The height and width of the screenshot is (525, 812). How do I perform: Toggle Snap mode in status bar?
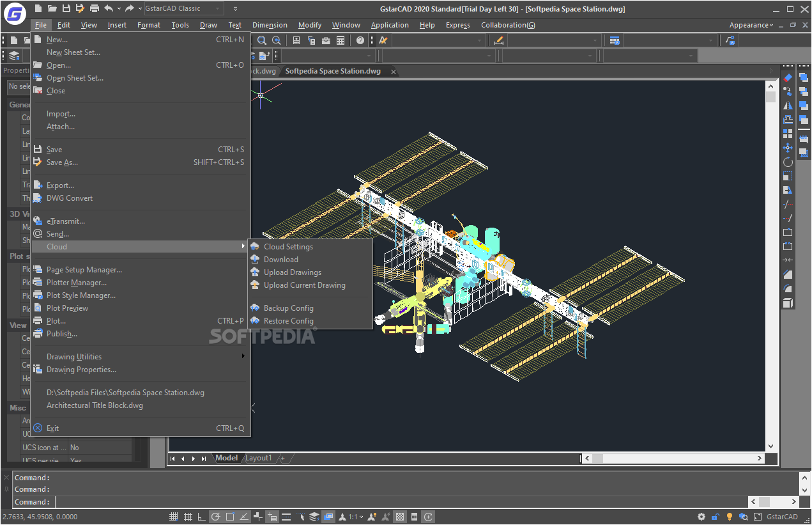pyautogui.click(x=174, y=517)
